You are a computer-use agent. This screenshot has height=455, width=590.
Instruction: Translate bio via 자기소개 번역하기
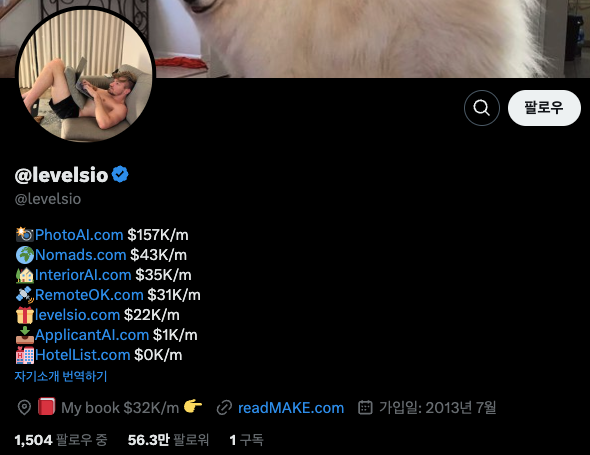[x=61, y=376]
